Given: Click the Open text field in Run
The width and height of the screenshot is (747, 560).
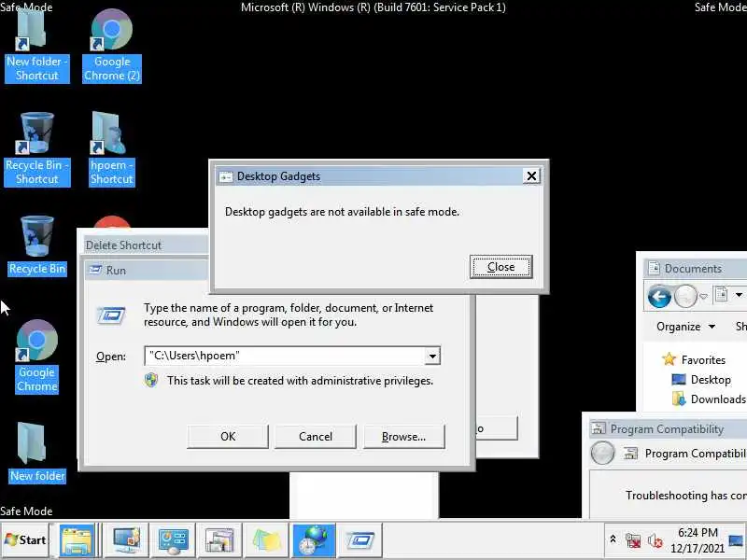Looking at the screenshot, I should point(284,356).
